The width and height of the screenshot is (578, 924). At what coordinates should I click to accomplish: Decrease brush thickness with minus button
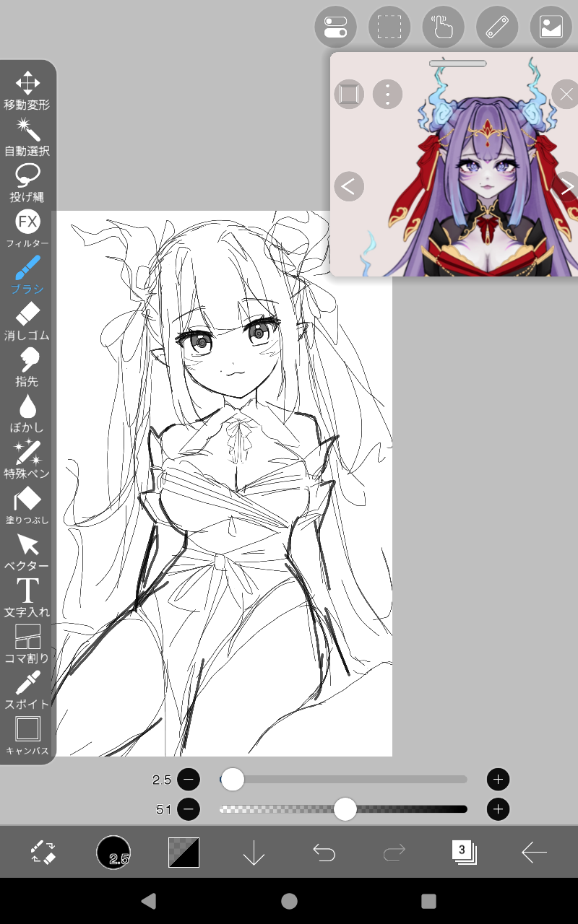(x=188, y=779)
